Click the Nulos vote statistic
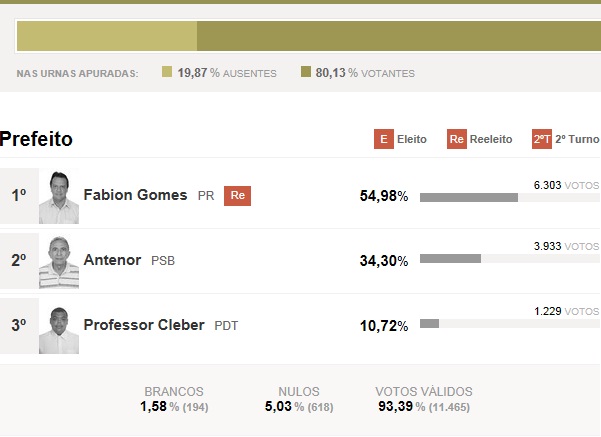The image size is (601, 437). point(299,400)
